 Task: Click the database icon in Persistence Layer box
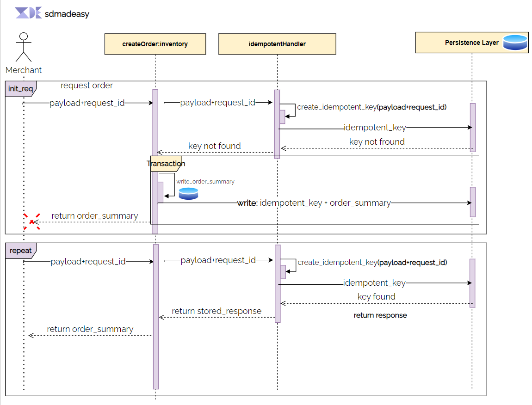515,43
